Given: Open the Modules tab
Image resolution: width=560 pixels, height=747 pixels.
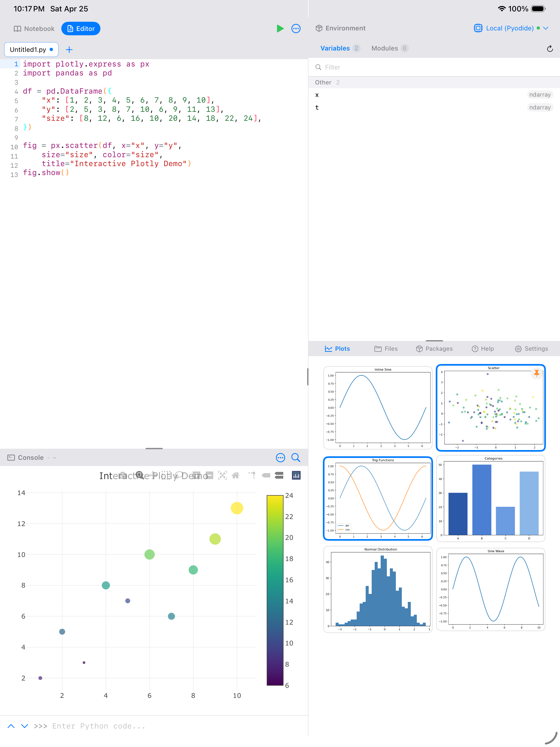Looking at the screenshot, I should pos(390,48).
